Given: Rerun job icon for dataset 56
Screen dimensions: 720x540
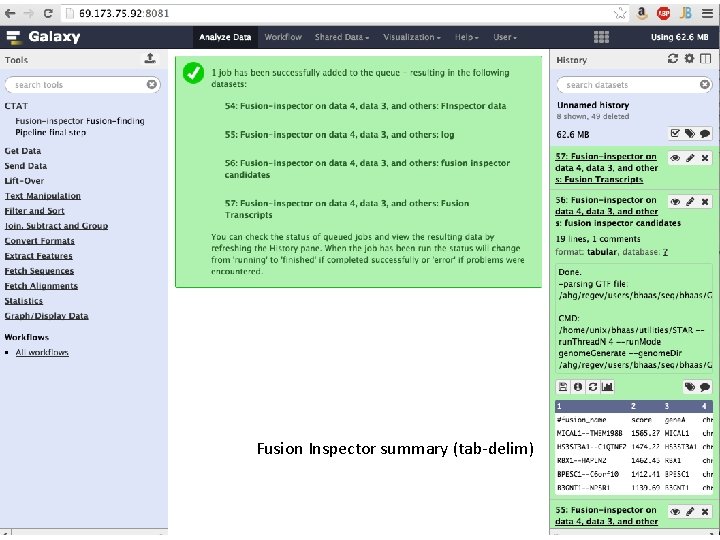Looking at the screenshot, I should 593,387.
